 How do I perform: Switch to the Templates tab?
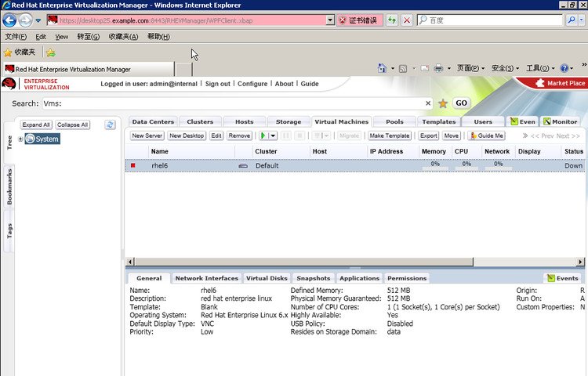[x=439, y=121]
